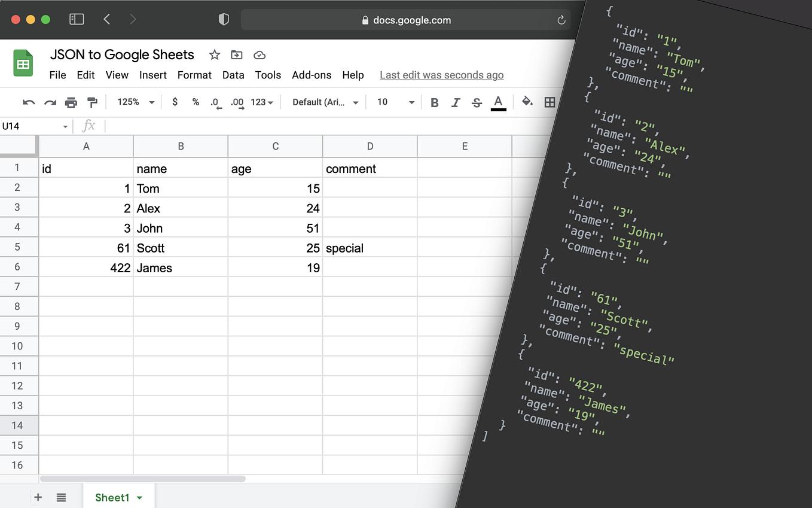This screenshot has width=812, height=508.
Task: Open the 123 number format menu
Action: tap(262, 102)
